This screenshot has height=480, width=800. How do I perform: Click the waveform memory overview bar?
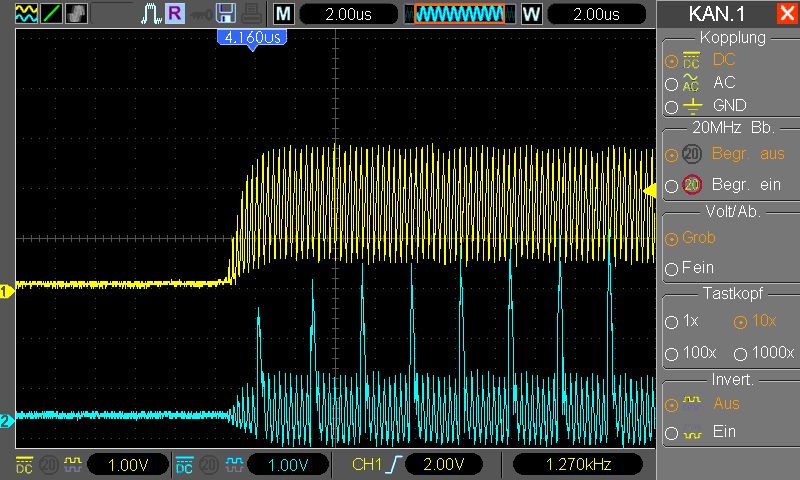pos(459,14)
